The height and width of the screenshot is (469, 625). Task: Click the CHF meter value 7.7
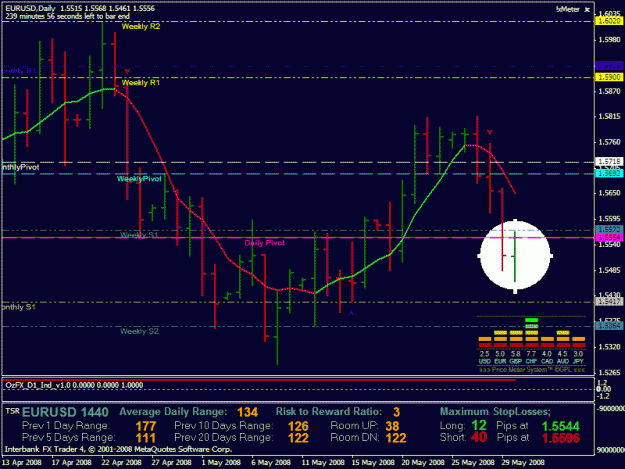tap(531, 354)
